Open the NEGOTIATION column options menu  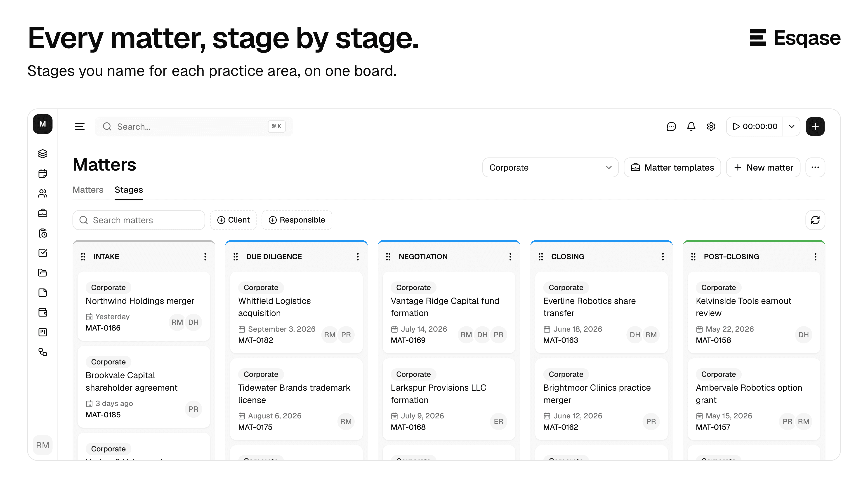point(510,257)
